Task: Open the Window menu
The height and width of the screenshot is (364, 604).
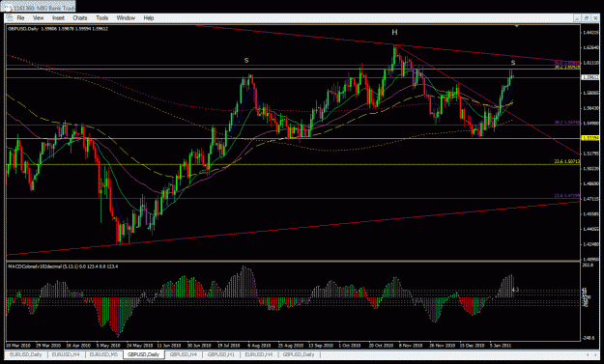Action: coord(126,17)
